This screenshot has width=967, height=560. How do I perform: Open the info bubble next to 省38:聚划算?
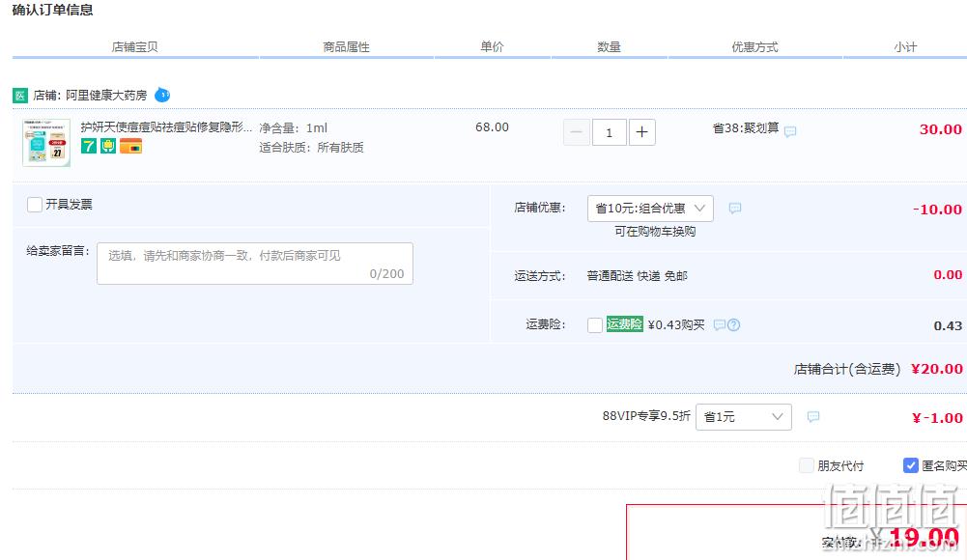tap(790, 131)
